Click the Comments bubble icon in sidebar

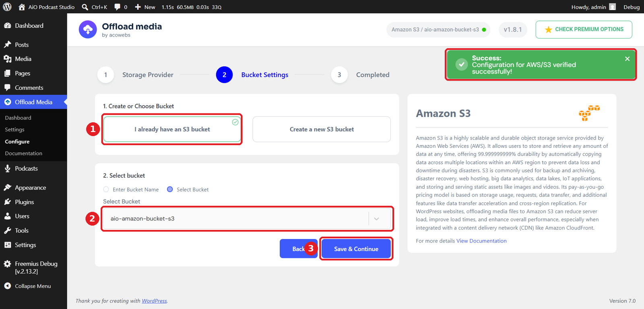8,88
